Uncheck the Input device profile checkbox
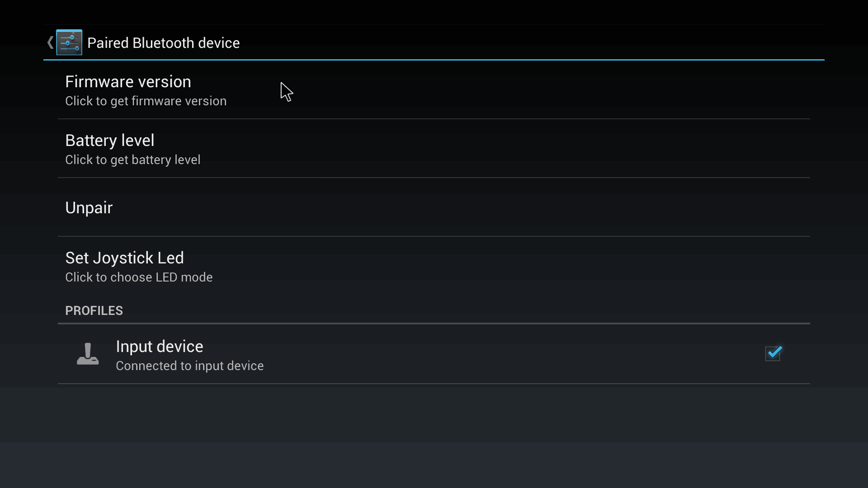The height and width of the screenshot is (488, 868). tap(773, 353)
